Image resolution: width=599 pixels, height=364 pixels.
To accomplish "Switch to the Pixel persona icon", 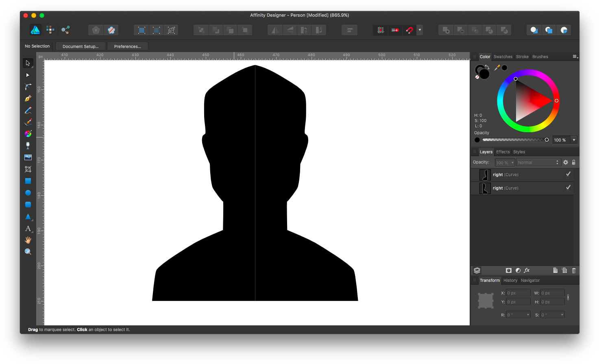I will click(50, 30).
